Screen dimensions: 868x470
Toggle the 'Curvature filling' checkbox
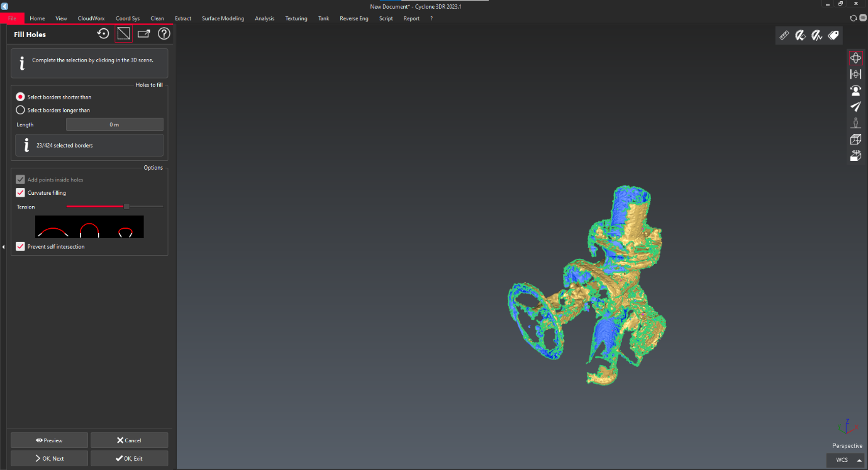21,193
